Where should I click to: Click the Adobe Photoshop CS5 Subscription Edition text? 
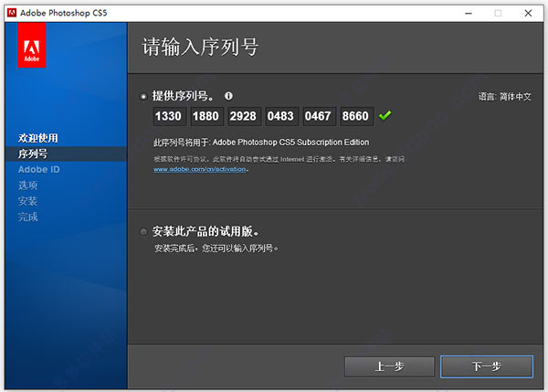click(x=290, y=143)
